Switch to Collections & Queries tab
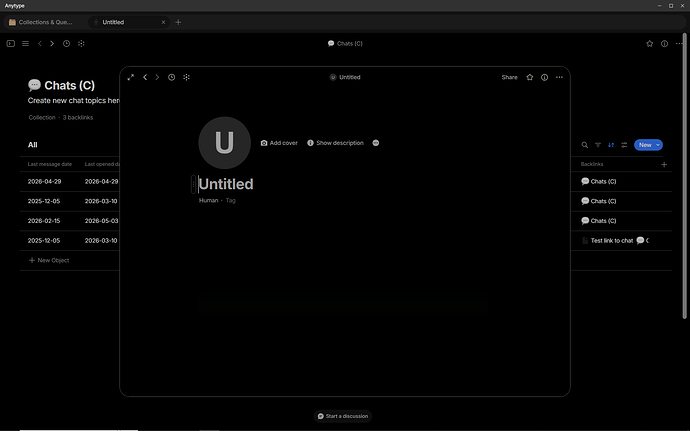Image resolution: width=690 pixels, height=431 pixels. click(x=40, y=22)
